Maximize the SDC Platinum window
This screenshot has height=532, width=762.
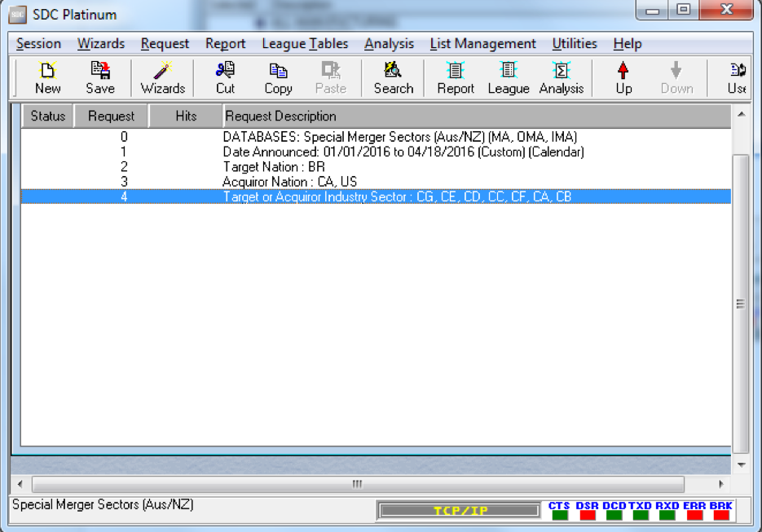click(683, 11)
